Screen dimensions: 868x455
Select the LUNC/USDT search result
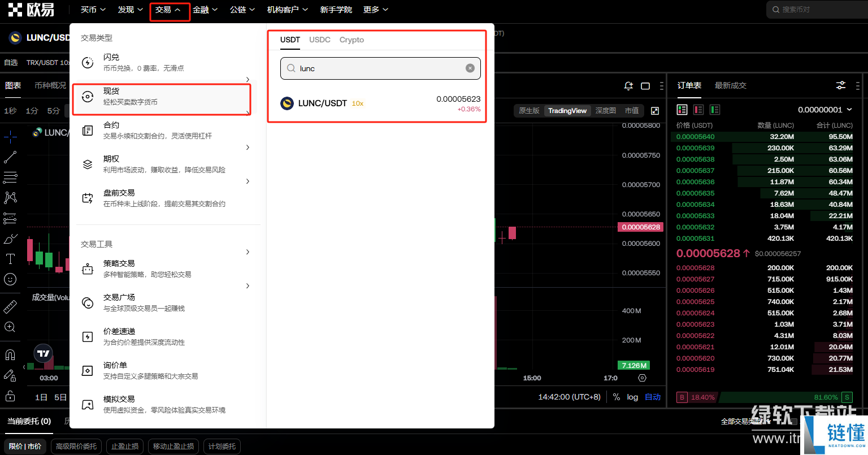pyautogui.click(x=380, y=103)
